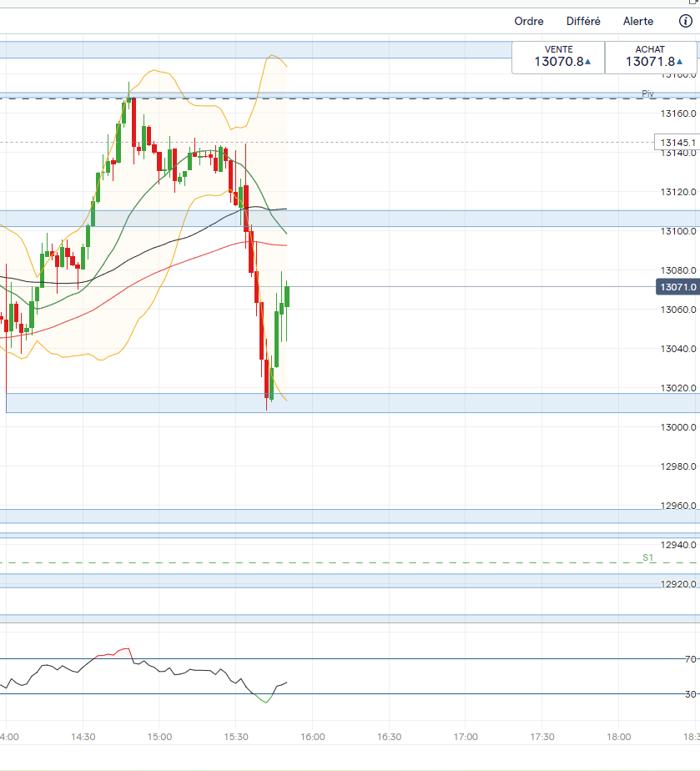Click the blue arrow beside ACHAT price
This screenshot has height=771, width=700.
[679, 62]
